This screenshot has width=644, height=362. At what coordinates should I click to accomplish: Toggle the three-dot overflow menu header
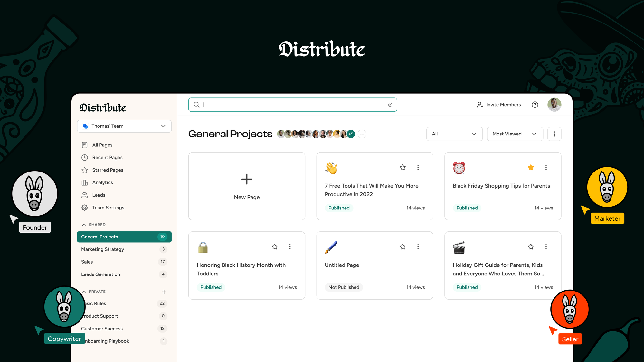coord(554,134)
